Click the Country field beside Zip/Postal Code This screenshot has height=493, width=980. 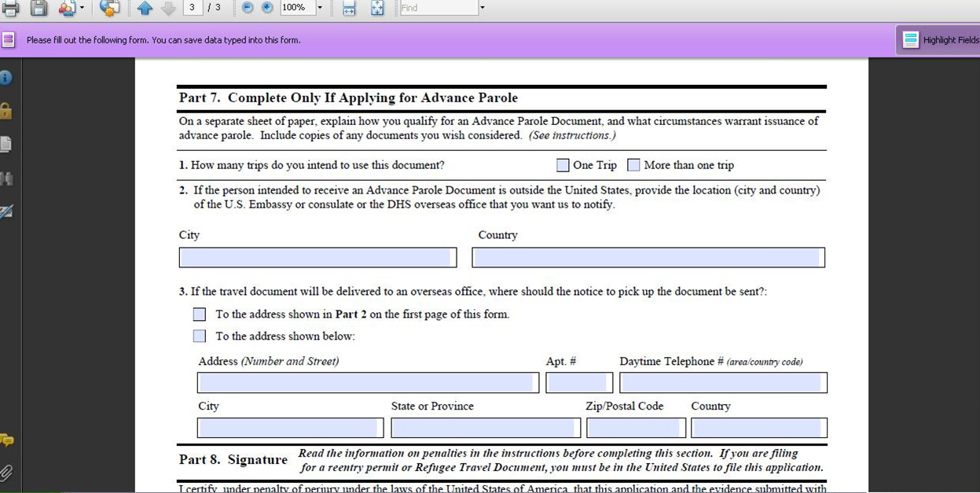(759, 428)
